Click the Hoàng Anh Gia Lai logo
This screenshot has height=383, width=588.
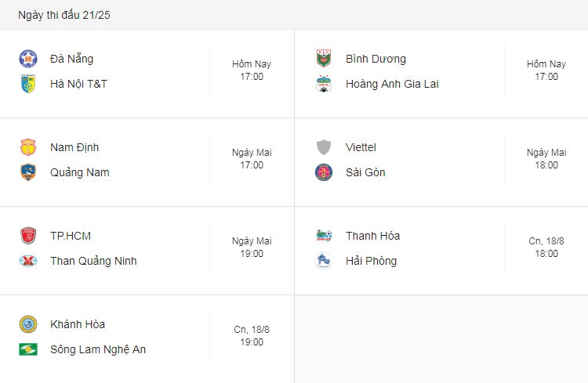(323, 84)
